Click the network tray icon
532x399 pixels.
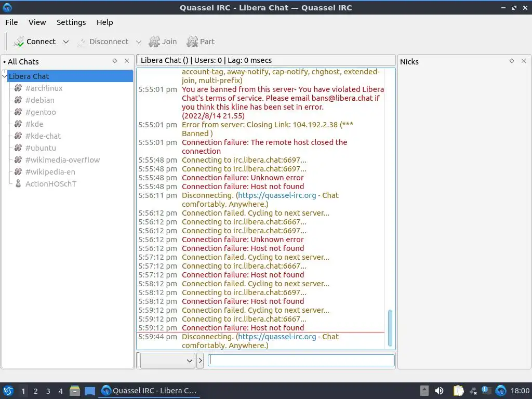point(473,391)
